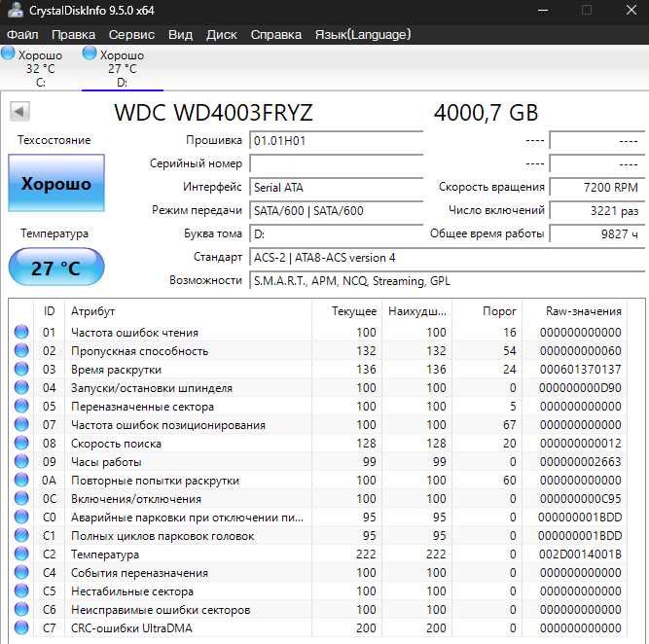
Task: Select the Переназначенные сектора attribute text
Action: pos(142,407)
